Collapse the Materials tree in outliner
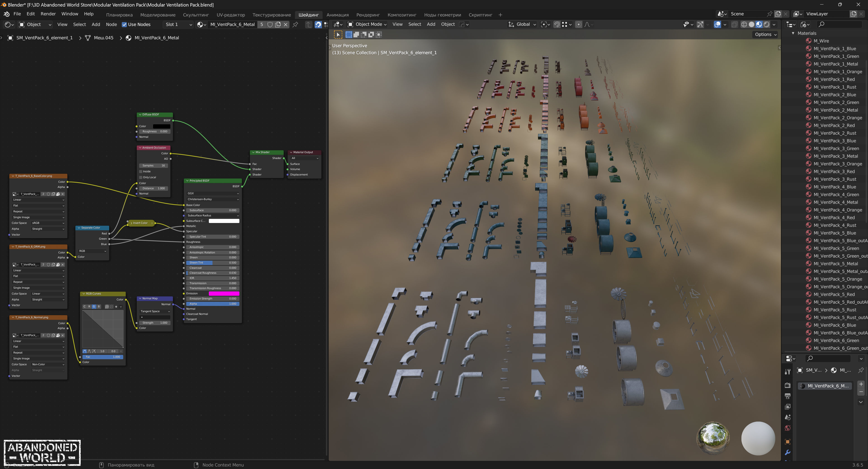 click(793, 33)
